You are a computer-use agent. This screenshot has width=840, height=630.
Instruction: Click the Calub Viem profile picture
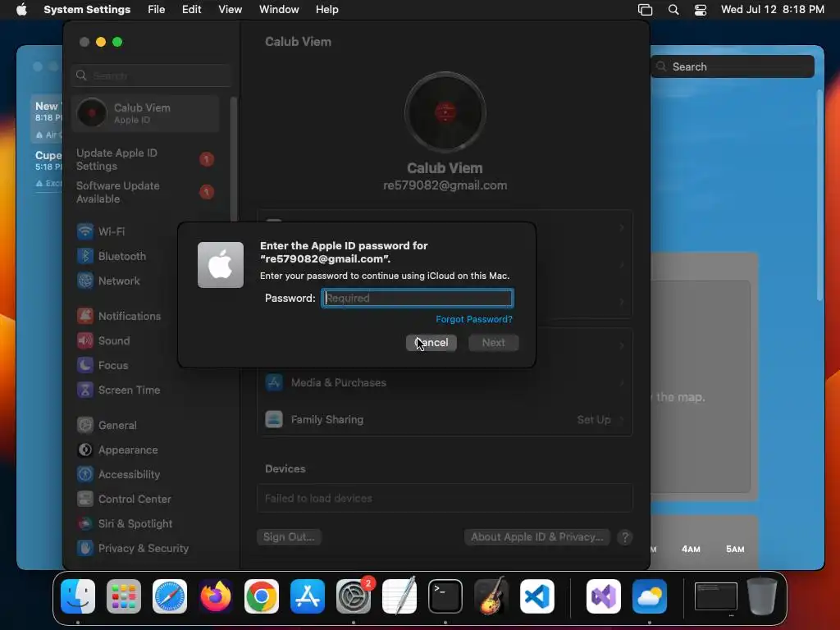pyautogui.click(x=445, y=112)
